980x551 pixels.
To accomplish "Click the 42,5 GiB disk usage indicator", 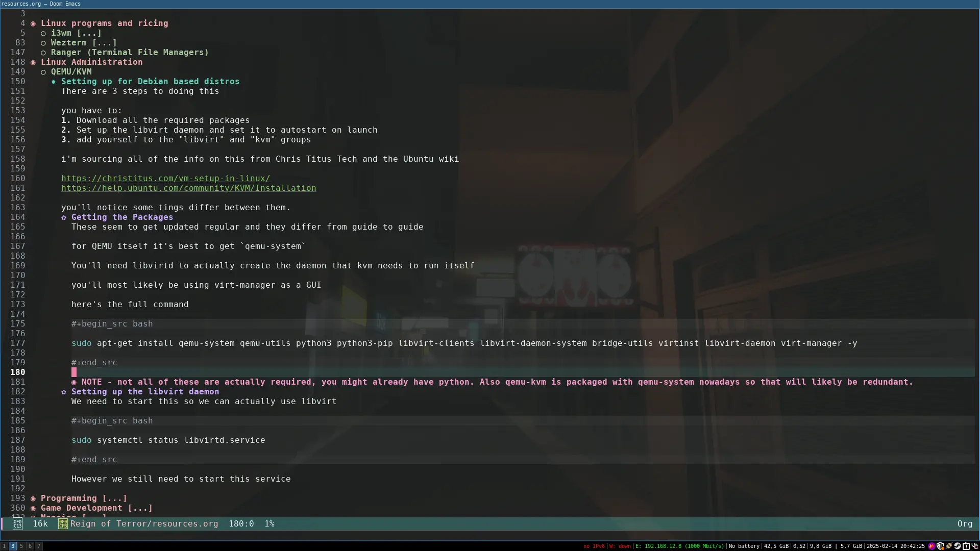I will coord(776,546).
